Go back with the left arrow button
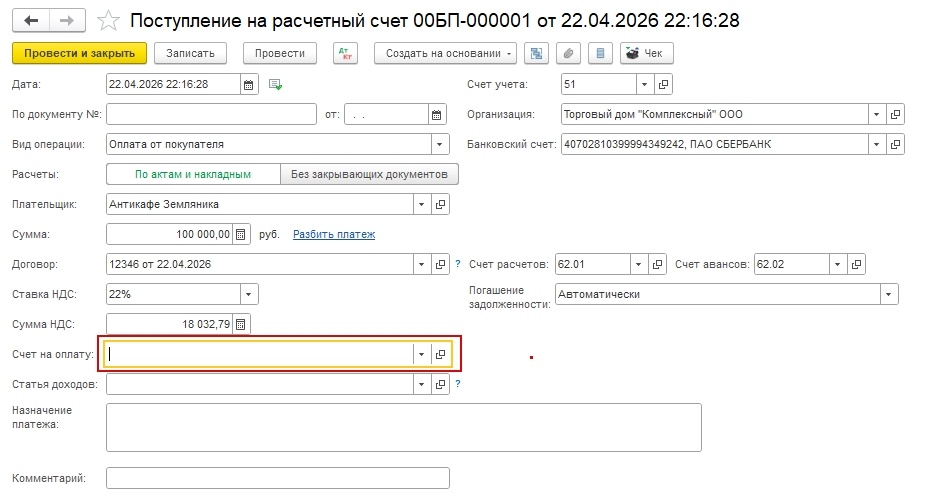 [x=31, y=21]
